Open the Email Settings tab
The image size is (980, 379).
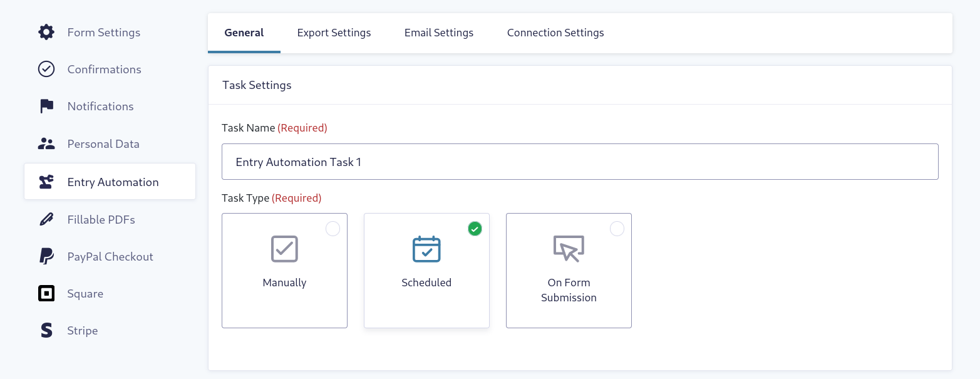(438, 33)
